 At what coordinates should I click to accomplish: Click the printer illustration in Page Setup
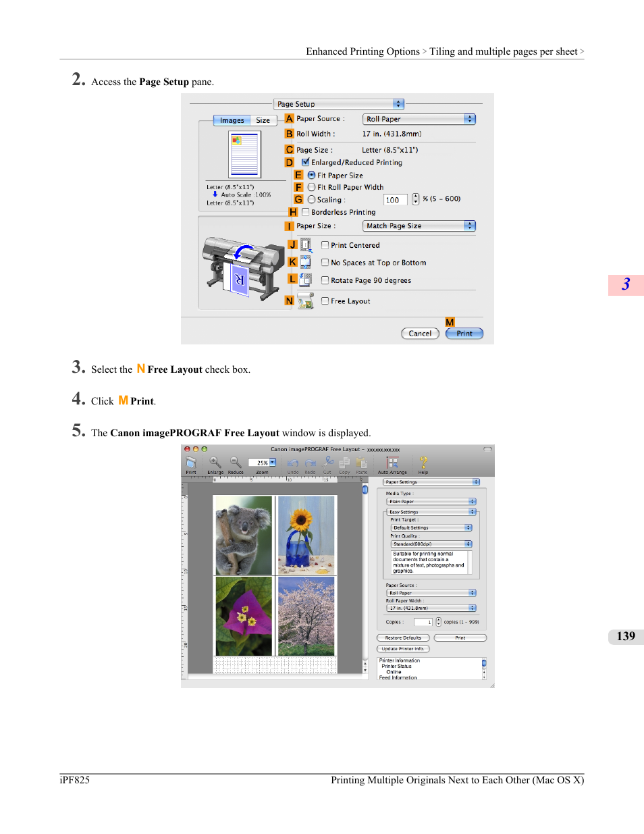243,268
